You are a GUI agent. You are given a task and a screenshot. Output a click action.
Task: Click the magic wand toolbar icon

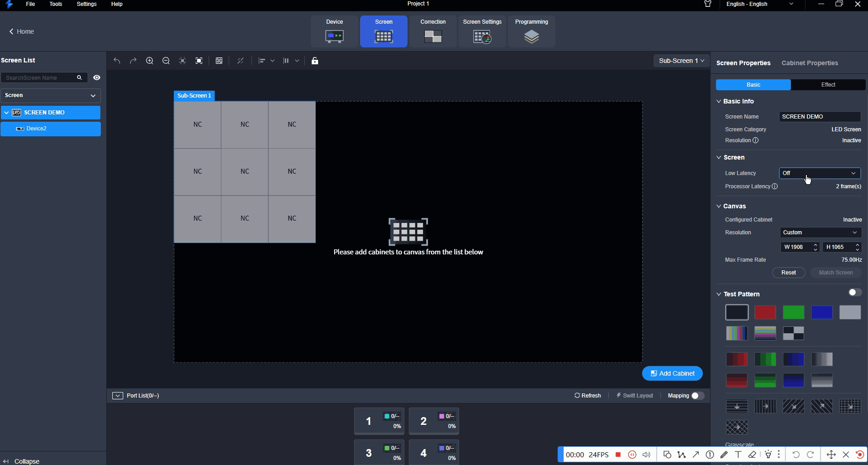coord(241,61)
